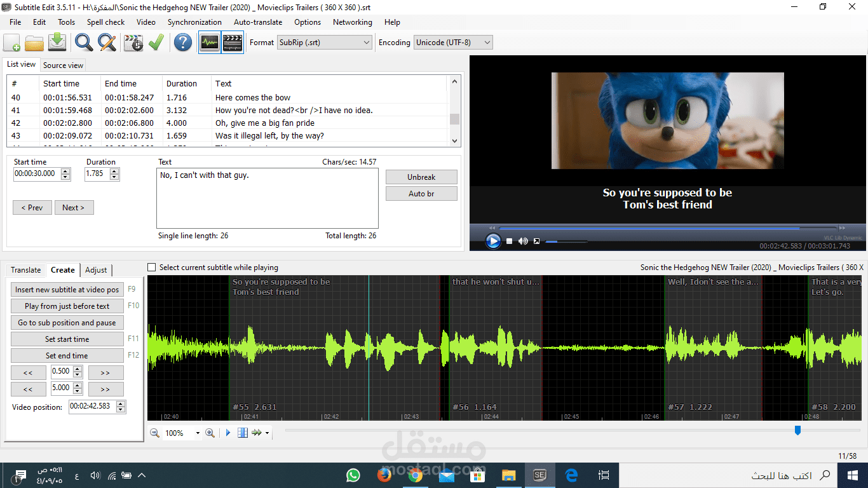Open the Find magnifier tool
Screen dimensions: 868x488
tap(84, 43)
